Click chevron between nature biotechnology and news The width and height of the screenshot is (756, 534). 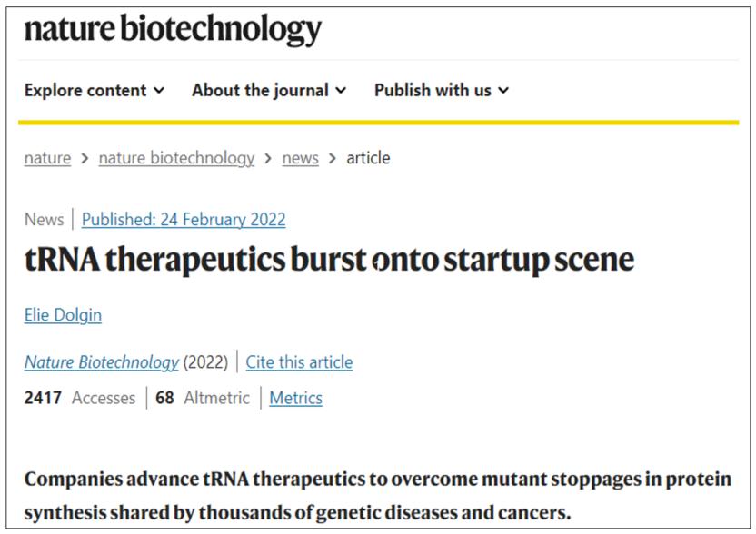coord(268,158)
